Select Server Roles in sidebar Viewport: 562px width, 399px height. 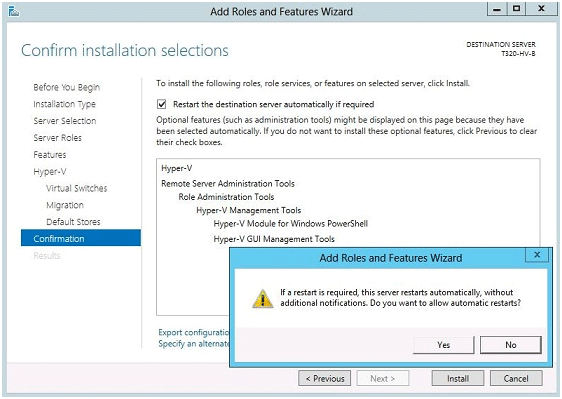pos(57,138)
